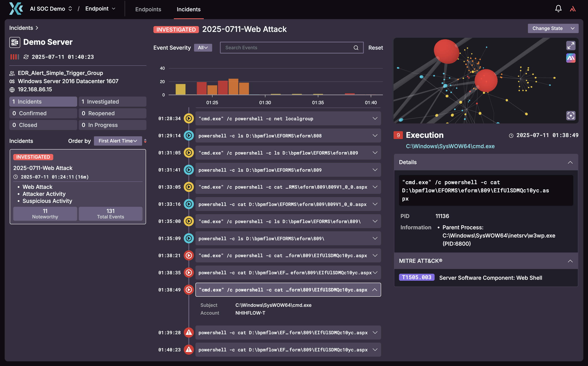The image size is (588, 366).
Task: Click the focus/center graph icon
Action: point(570,115)
